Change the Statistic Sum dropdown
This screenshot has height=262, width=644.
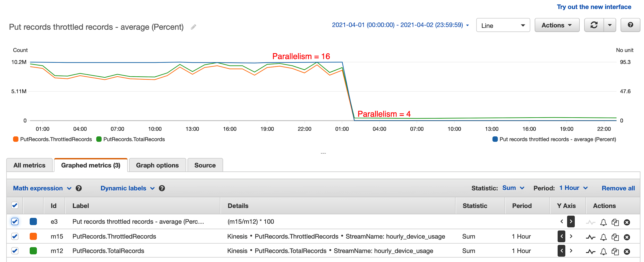point(513,188)
